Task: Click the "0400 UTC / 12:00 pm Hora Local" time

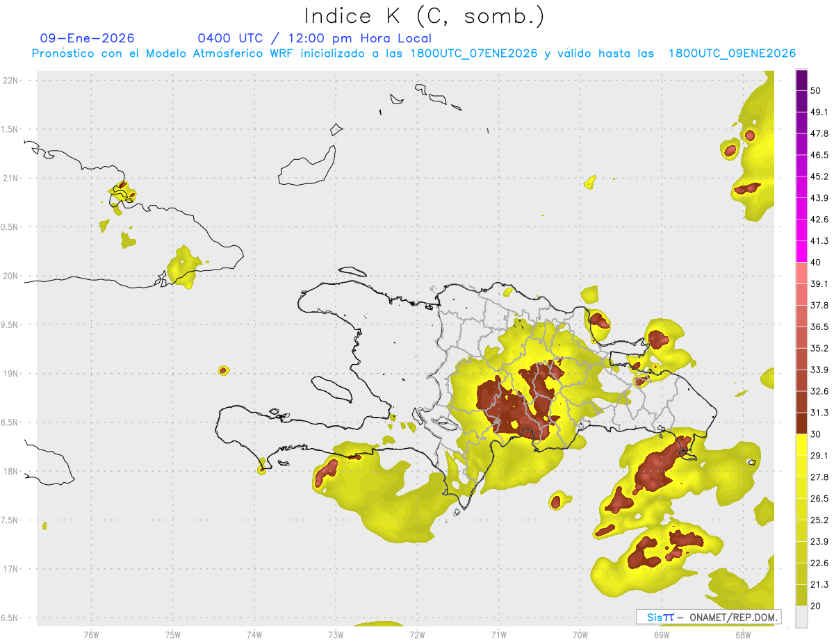Action: click(x=315, y=38)
